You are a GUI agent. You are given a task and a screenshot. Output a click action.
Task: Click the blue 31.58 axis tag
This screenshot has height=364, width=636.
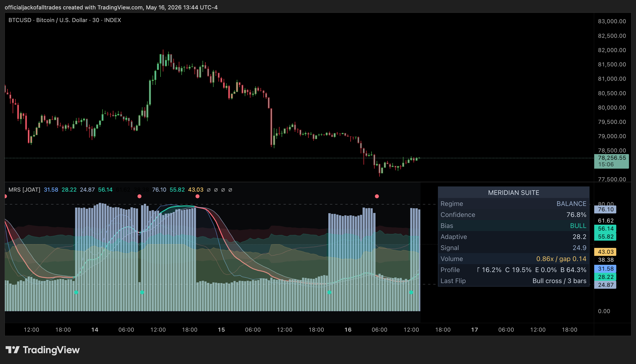coord(605,269)
